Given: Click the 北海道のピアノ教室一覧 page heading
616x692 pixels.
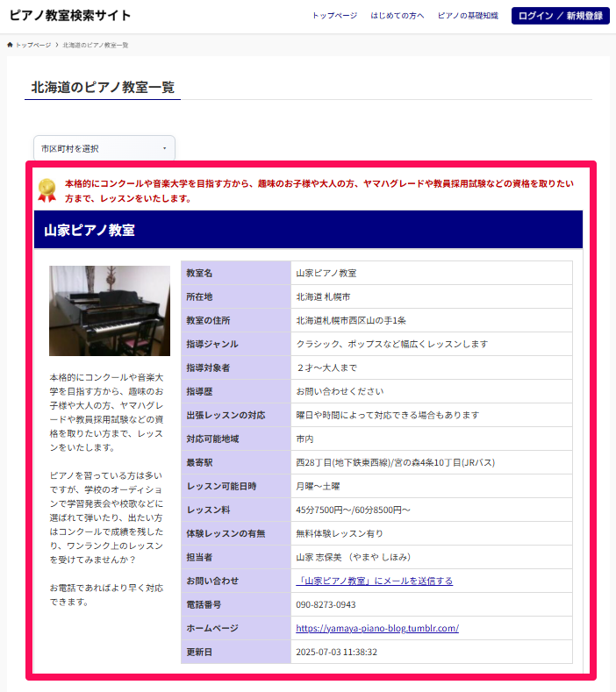Looking at the screenshot, I should 103,87.
